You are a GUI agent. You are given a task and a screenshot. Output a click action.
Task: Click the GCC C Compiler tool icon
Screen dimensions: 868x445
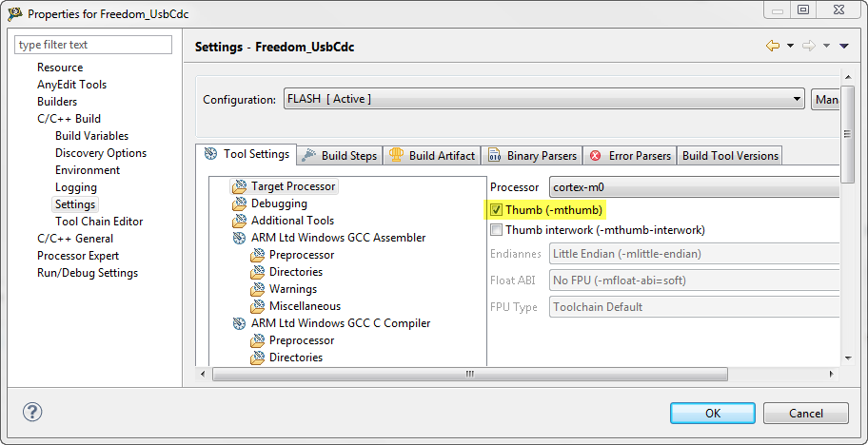(238, 323)
